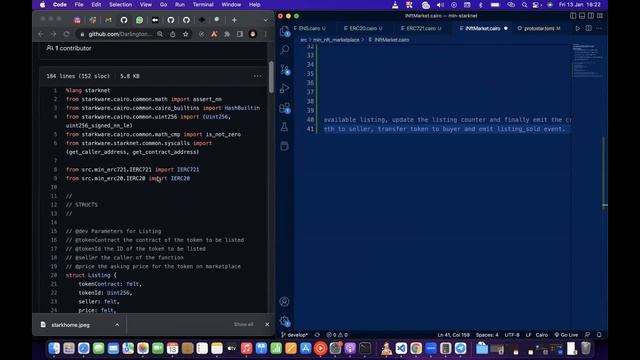
Task: Open the VS Code Explorer view
Action: coord(284,31)
